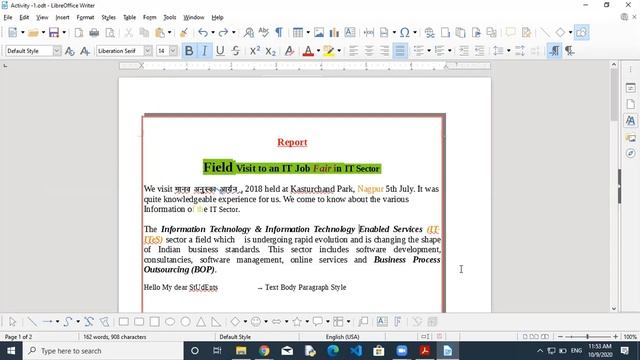Toggle Draw Functions toolbar button
Screen dimensions: 640x360
581,33
